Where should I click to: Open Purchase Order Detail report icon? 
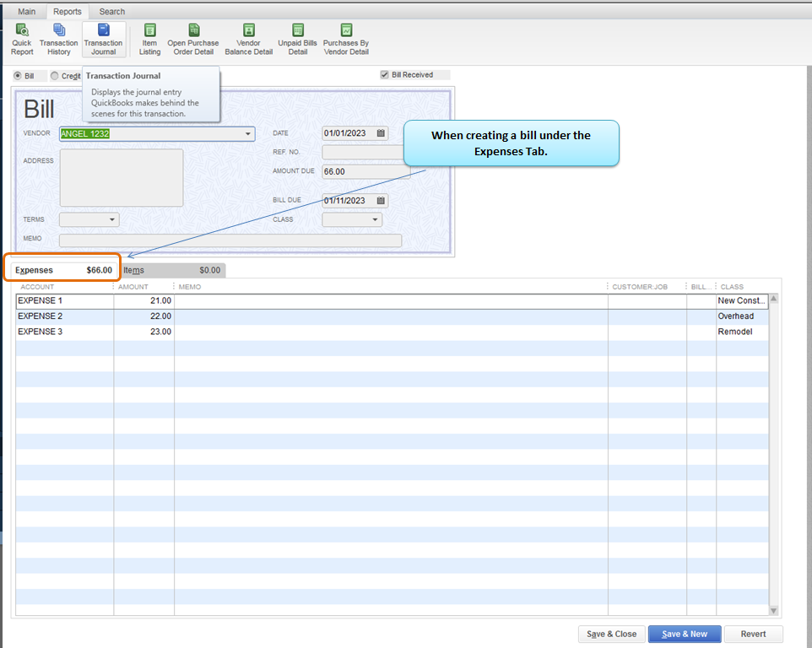pyautogui.click(x=192, y=40)
